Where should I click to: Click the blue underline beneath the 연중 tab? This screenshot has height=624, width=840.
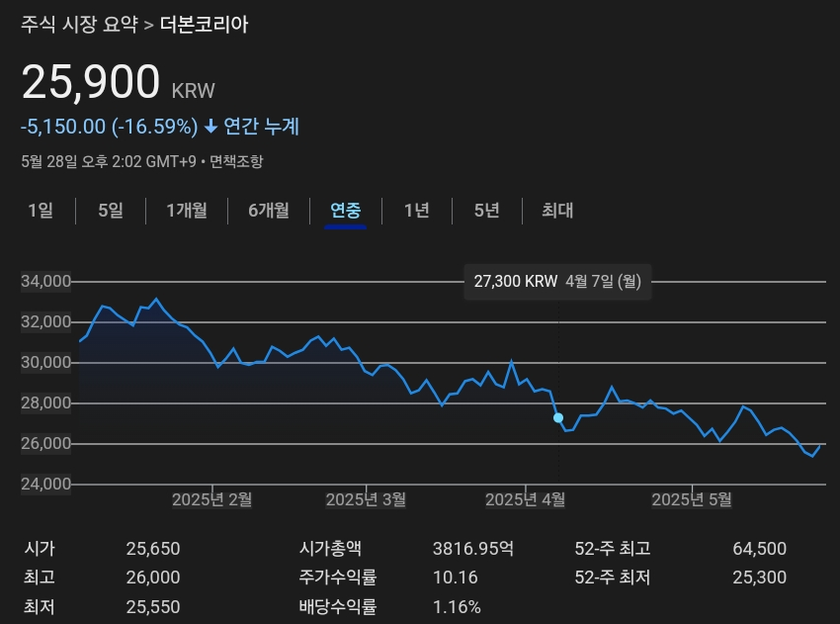tap(345, 228)
